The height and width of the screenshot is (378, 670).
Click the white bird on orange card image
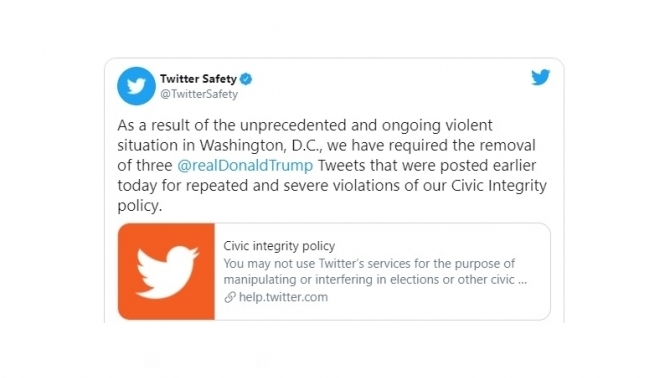pos(167,272)
